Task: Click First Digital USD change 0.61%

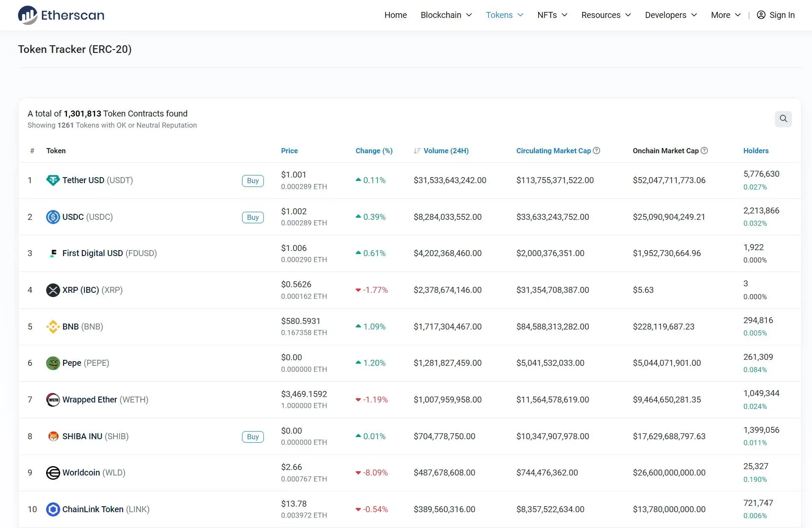Action: coord(371,253)
